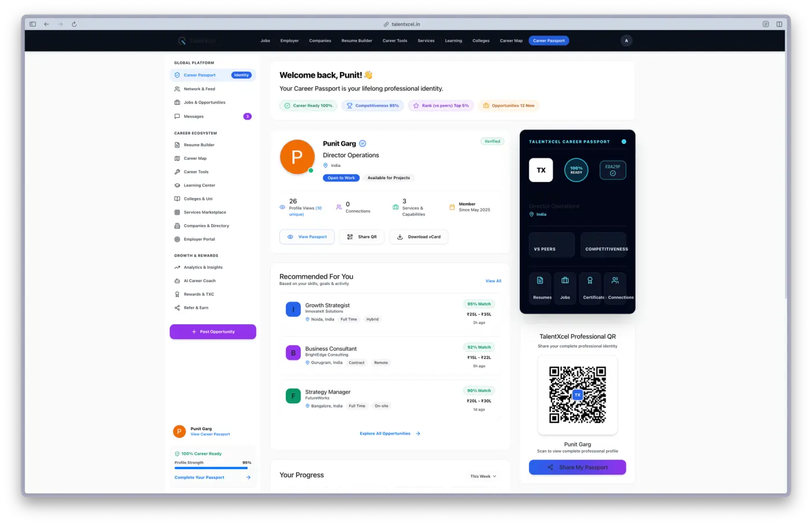812x525 pixels.
Task: Open Career Passport in the sidebar
Action: 213,75
